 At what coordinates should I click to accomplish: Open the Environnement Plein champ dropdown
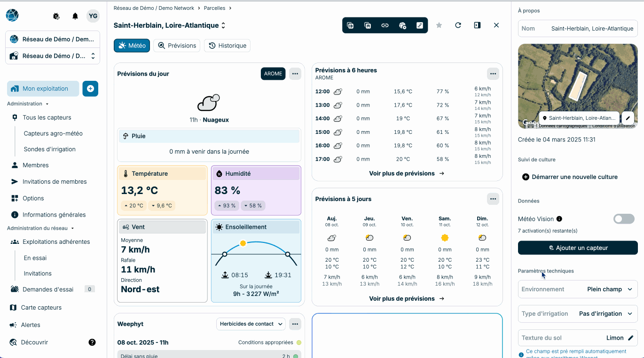coord(578,289)
